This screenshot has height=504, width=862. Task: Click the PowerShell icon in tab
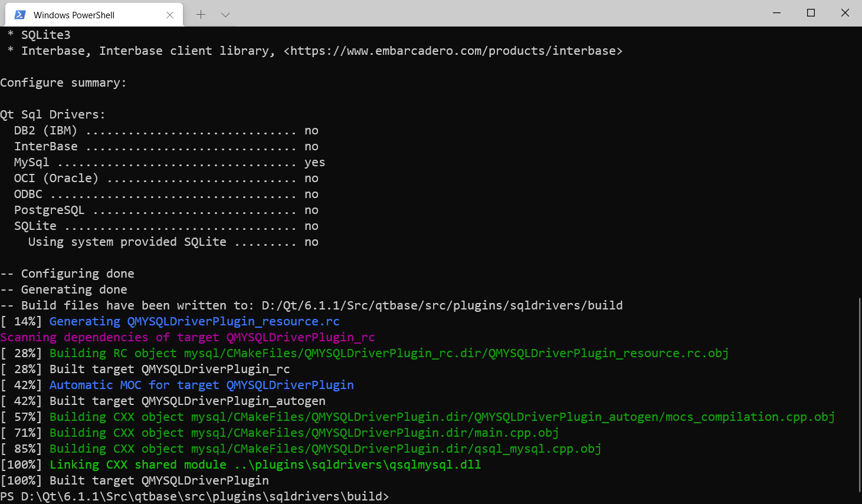pyautogui.click(x=20, y=15)
